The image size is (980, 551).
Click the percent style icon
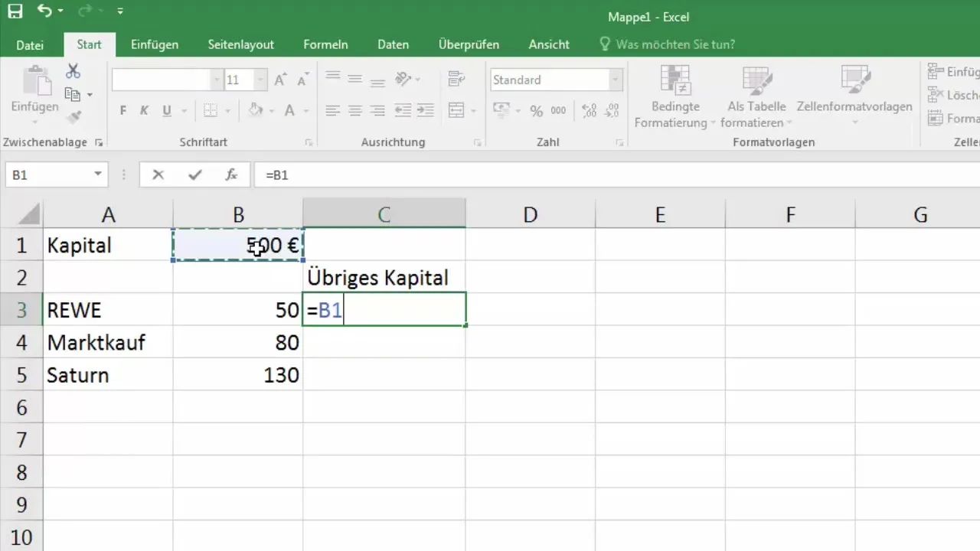[536, 111]
